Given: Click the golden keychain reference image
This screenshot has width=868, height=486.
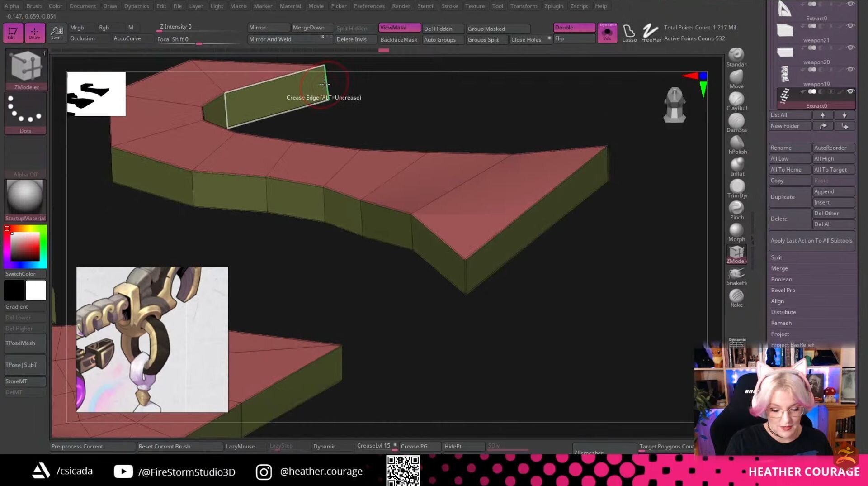Looking at the screenshot, I should [152, 339].
